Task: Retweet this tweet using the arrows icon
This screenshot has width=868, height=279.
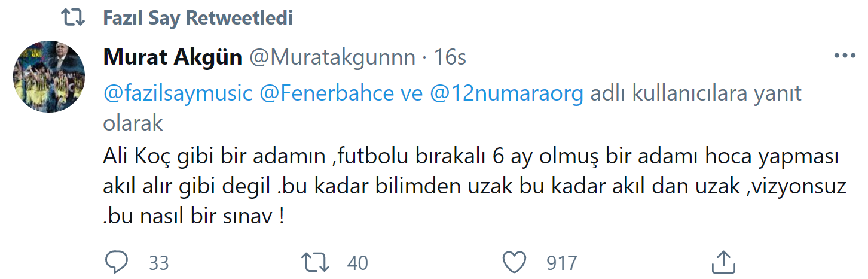Action: [x=314, y=262]
